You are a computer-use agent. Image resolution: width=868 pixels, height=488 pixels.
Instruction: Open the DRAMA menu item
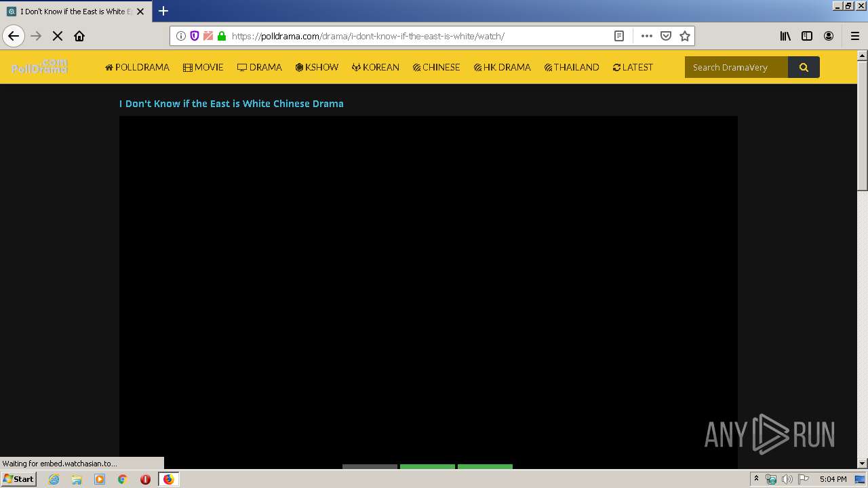point(260,67)
